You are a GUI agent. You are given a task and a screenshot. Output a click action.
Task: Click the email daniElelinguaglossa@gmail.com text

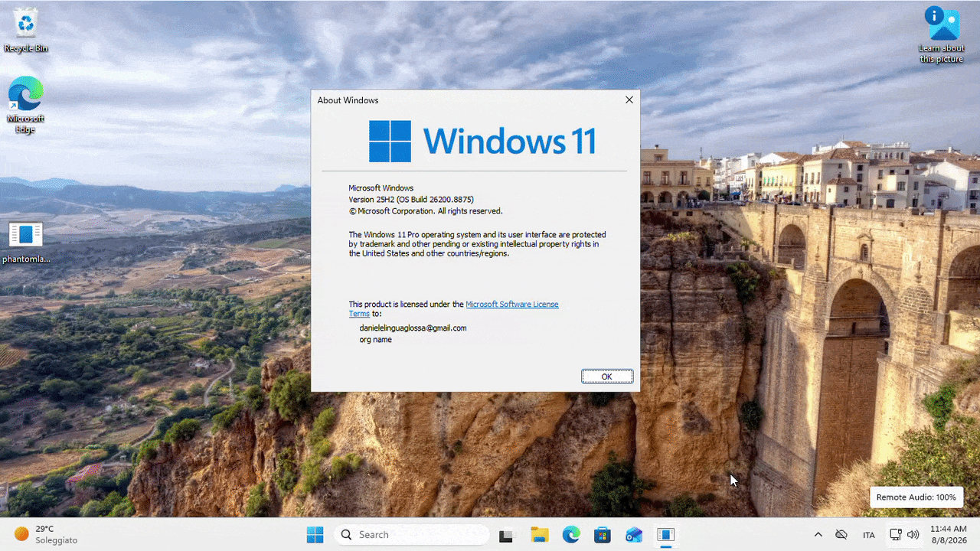coord(413,328)
